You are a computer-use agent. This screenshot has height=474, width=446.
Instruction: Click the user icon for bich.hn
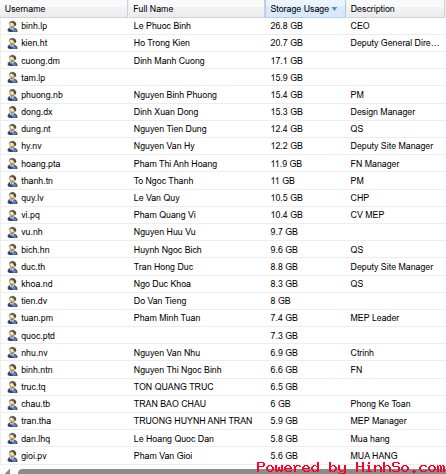pyautogui.click(x=12, y=250)
